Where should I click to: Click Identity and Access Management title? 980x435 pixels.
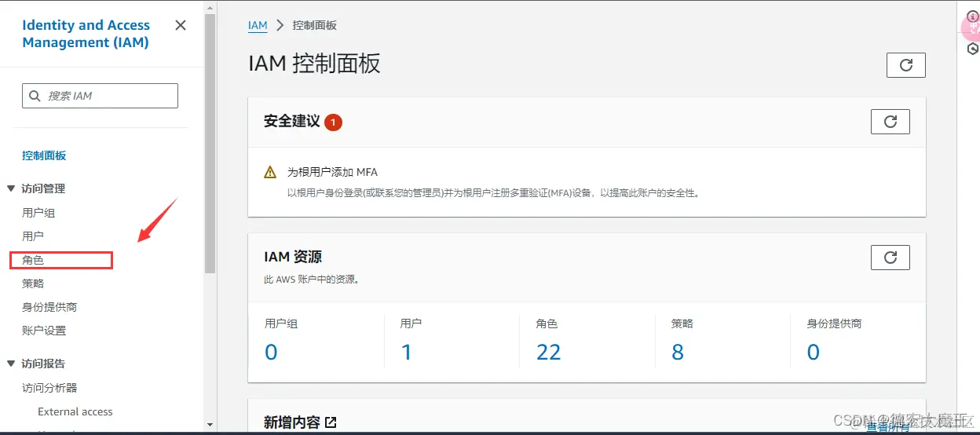[86, 34]
